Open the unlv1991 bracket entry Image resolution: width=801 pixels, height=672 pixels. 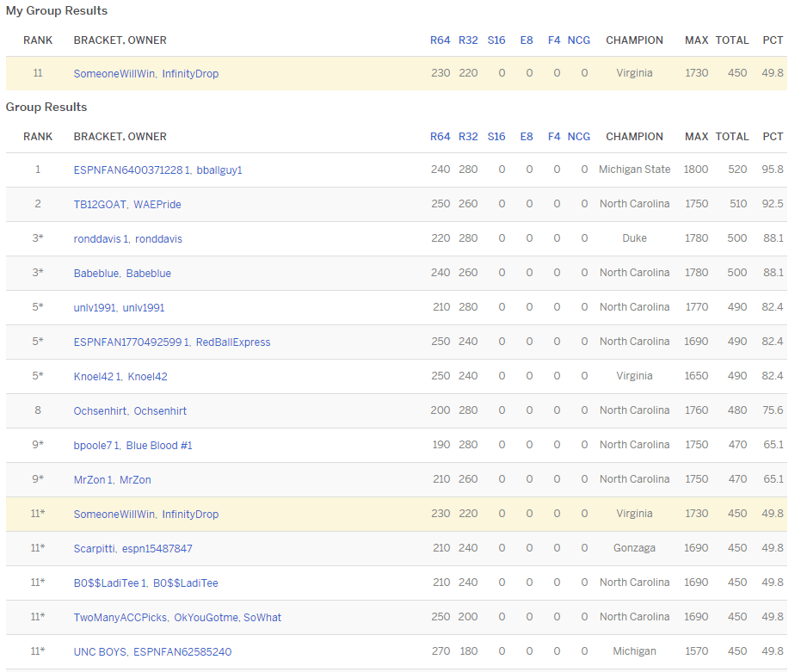click(x=95, y=308)
